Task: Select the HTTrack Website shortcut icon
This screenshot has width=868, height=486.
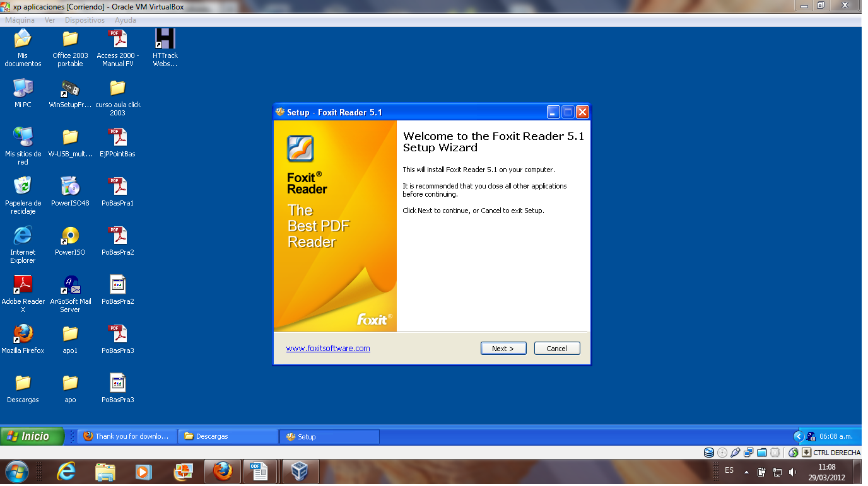Action: 165,49
